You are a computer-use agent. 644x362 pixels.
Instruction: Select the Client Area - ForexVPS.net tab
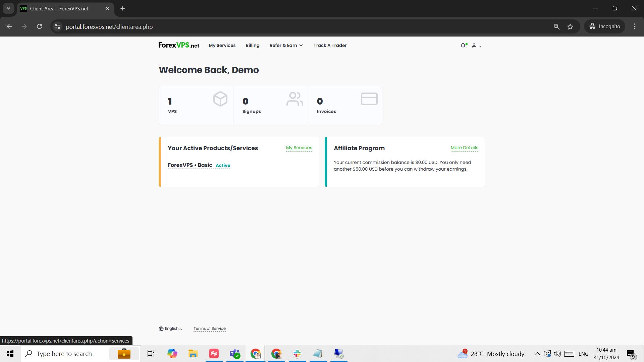click(65, 8)
